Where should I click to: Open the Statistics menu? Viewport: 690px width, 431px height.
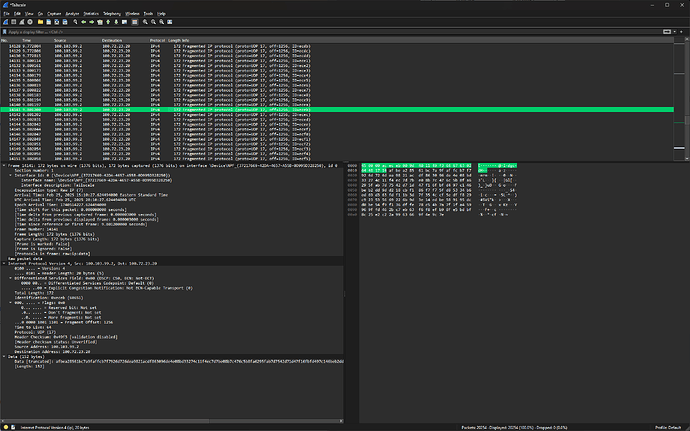91,14
